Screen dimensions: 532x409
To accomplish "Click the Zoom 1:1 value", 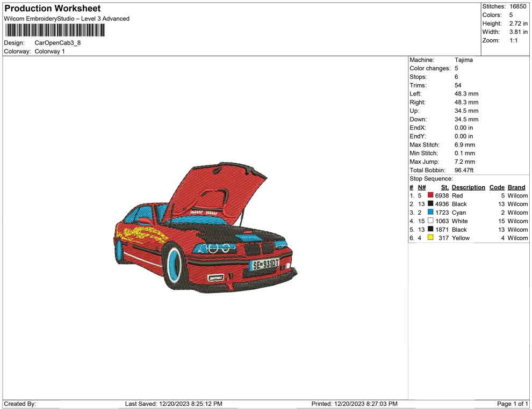I will point(513,40).
